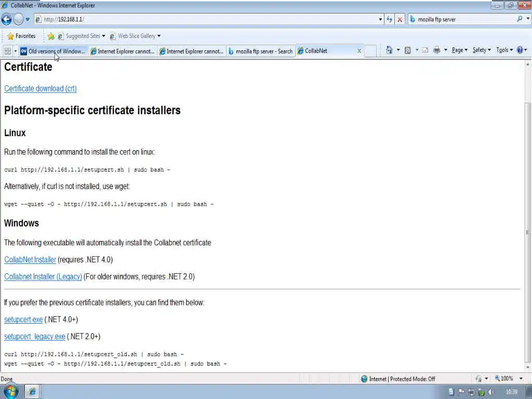The height and width of the screenshot is (399, 532).
Task: Close the CollabNet tab
Action: (x=359, y=51)
